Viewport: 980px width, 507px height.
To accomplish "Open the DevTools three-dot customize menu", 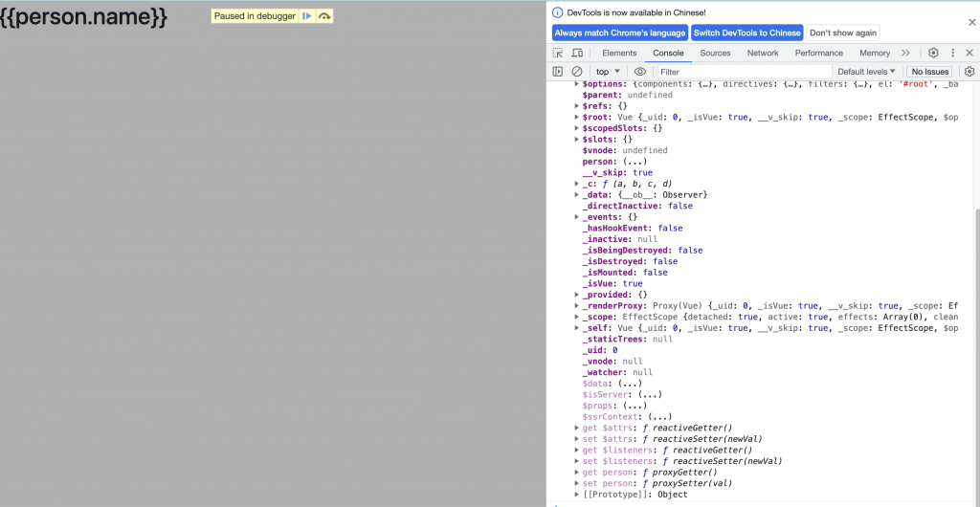I will click(952, 53).
